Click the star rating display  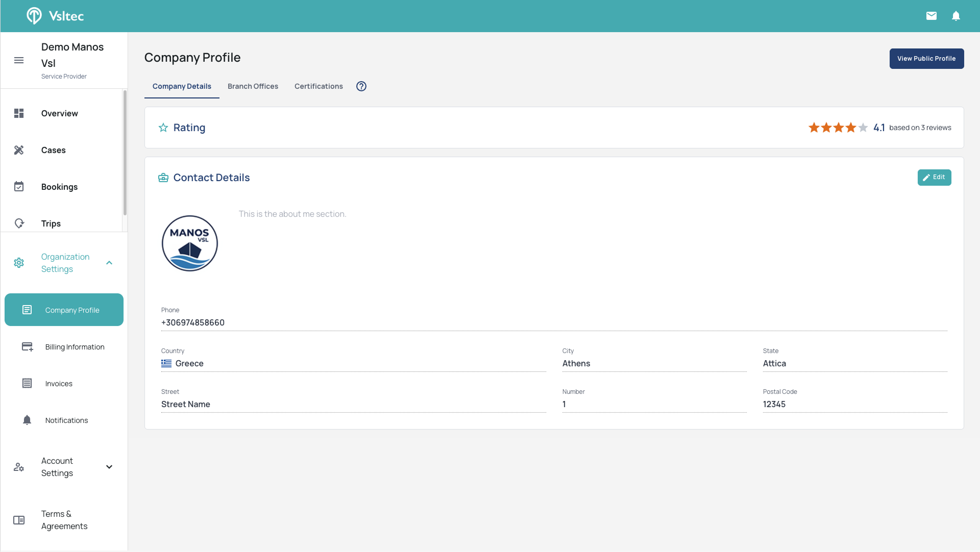pos(838,128)
